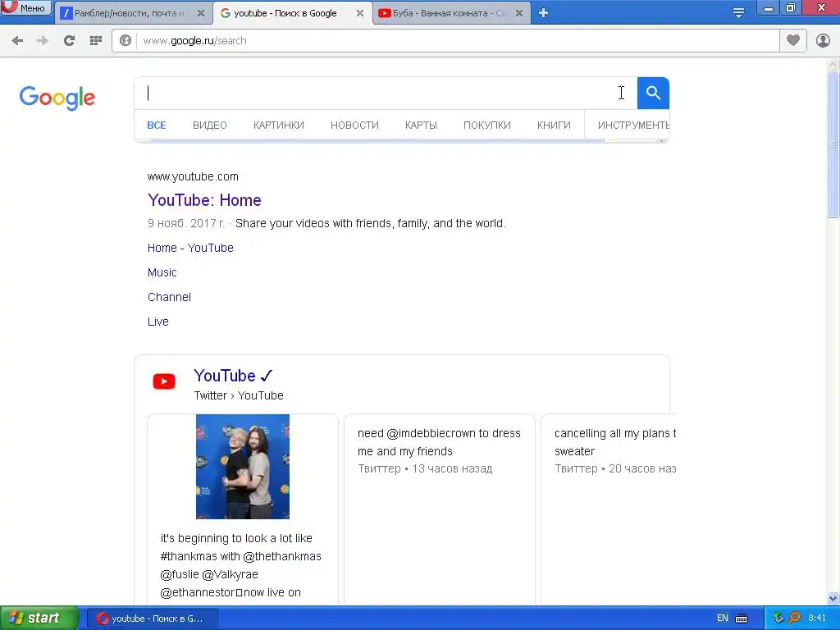Open the Channel sitelink
840x630 pixels.
[x=169, y=297]
